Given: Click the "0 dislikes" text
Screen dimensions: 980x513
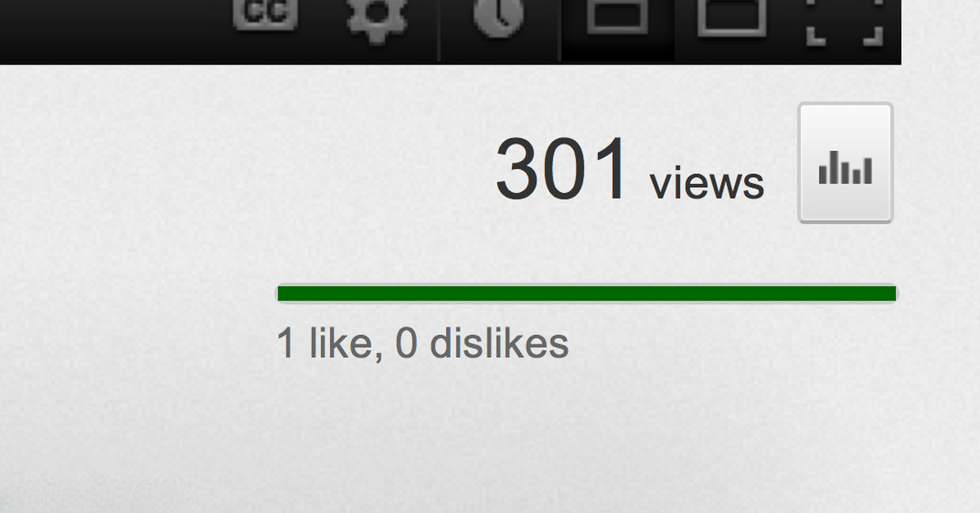Looking at the screenshot, I should [x=482, y=343].
